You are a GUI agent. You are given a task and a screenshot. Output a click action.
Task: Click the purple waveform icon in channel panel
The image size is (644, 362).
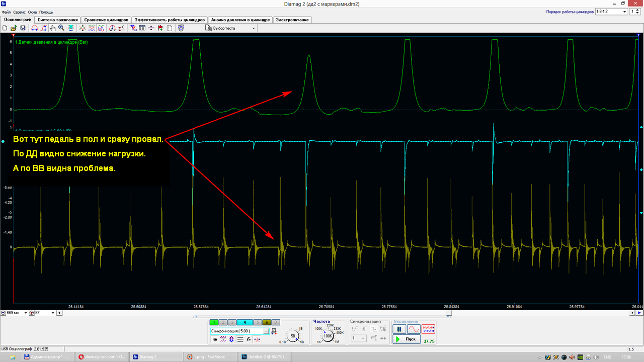tap(223, 339)
